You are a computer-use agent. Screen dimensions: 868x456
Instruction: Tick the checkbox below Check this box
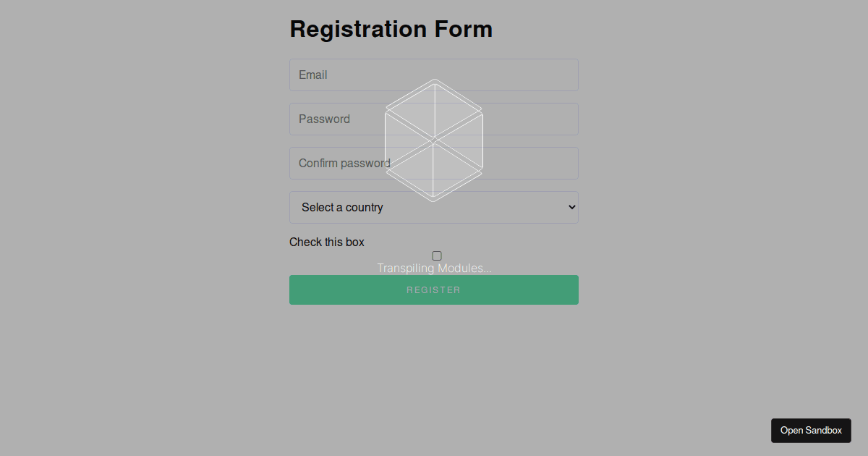437,256
